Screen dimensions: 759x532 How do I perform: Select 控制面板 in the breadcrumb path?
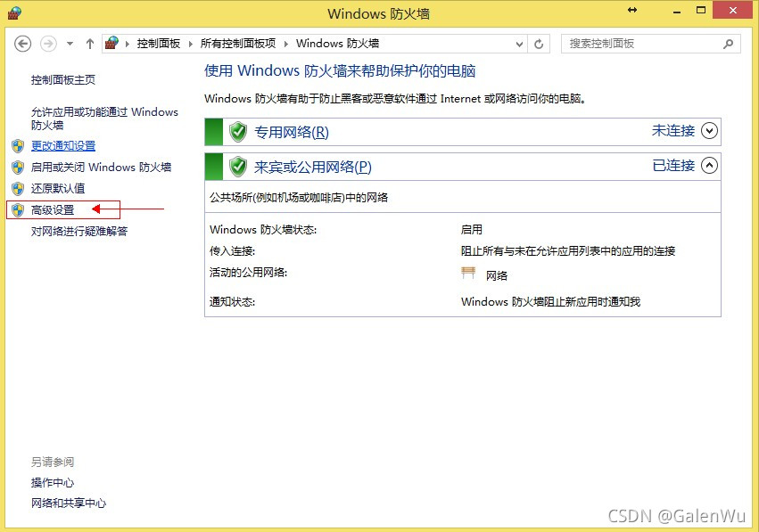[158, 44]
